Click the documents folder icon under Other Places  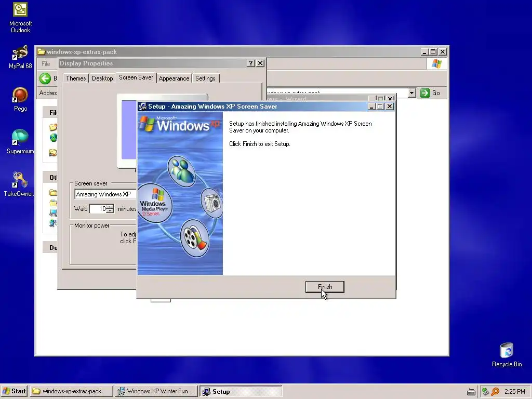point(54,203)
